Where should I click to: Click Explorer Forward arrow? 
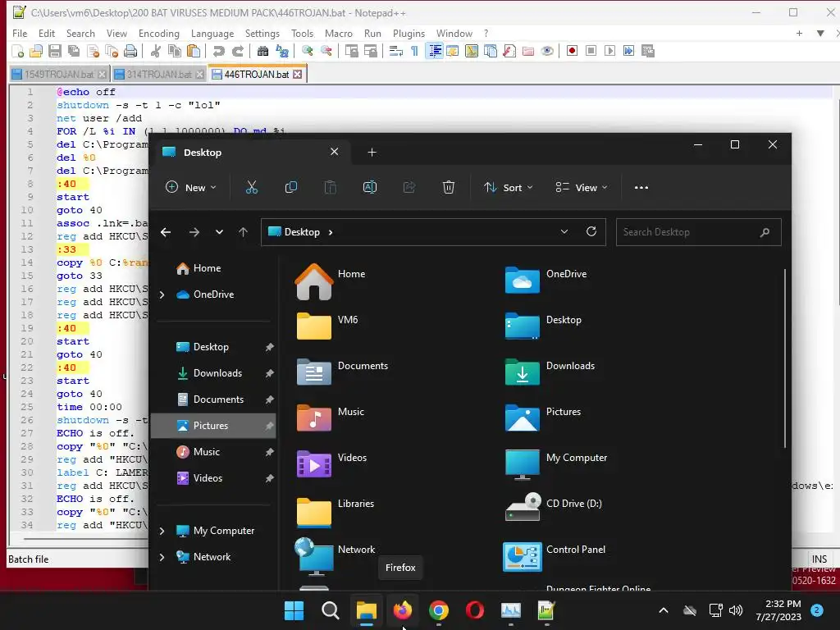pyautogui.click(x=194, y=232)
